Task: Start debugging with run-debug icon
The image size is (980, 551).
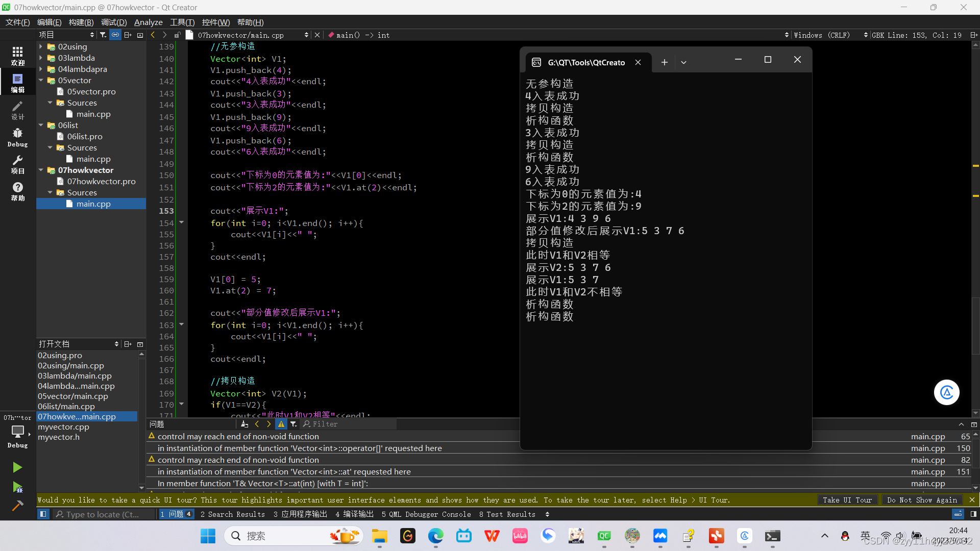Action: (17, 487)
